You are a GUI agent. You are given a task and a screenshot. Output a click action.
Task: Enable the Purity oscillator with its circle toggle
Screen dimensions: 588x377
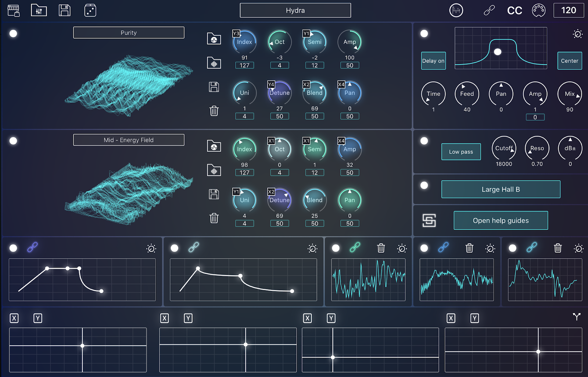pos(13,33)
